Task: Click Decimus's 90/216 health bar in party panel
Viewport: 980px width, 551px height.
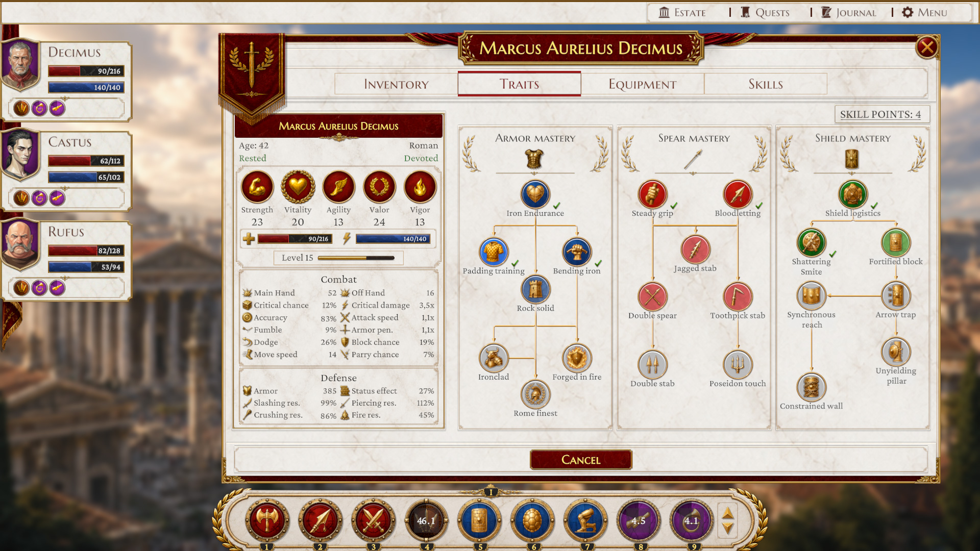Action: coord(86,71)
